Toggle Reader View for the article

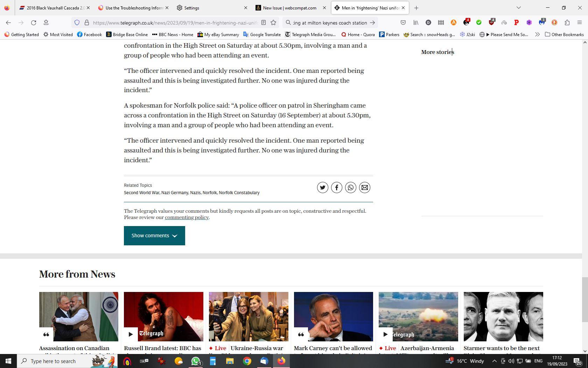(263, 22)
